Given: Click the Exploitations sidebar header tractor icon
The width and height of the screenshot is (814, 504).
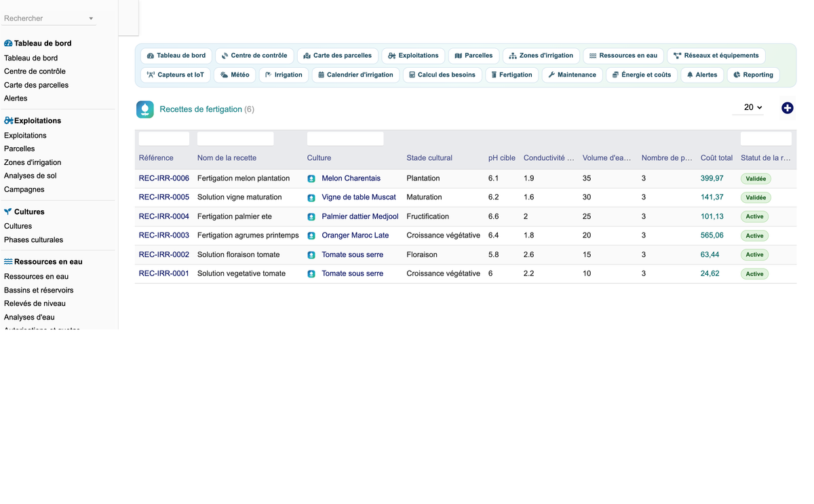Looking at the screenshot, I should (9, 121).
